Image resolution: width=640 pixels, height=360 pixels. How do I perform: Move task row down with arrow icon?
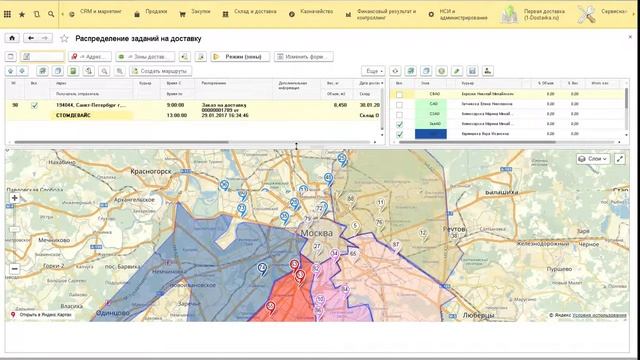coord(22,71)
